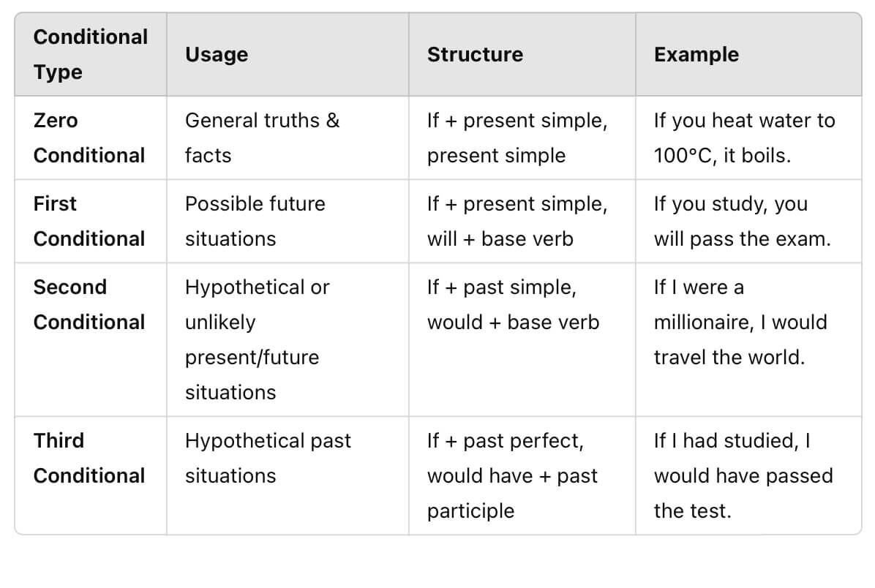Click the present simple, present simple structure cell
Screen dimensions: 875x588
click(x=517, y=137)
